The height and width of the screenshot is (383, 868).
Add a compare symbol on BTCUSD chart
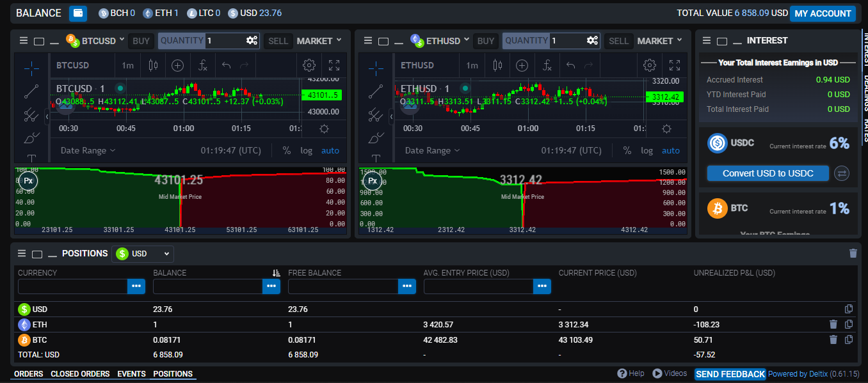(x=177, y=65)
